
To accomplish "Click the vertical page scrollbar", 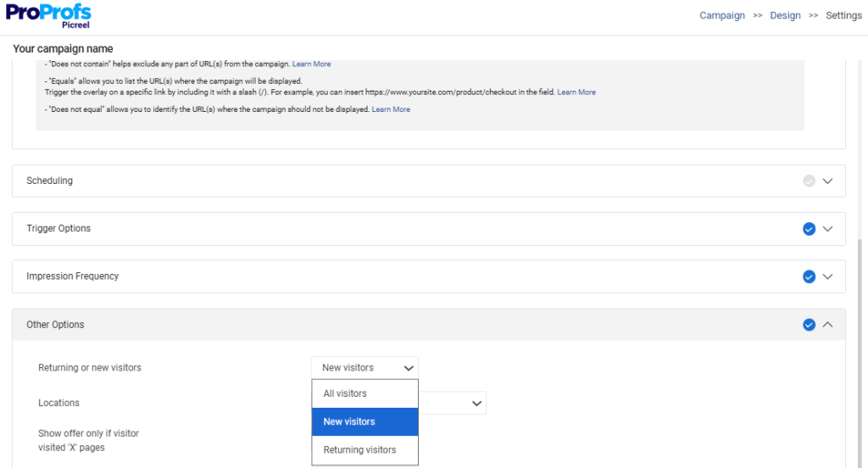I will (861, 339).
